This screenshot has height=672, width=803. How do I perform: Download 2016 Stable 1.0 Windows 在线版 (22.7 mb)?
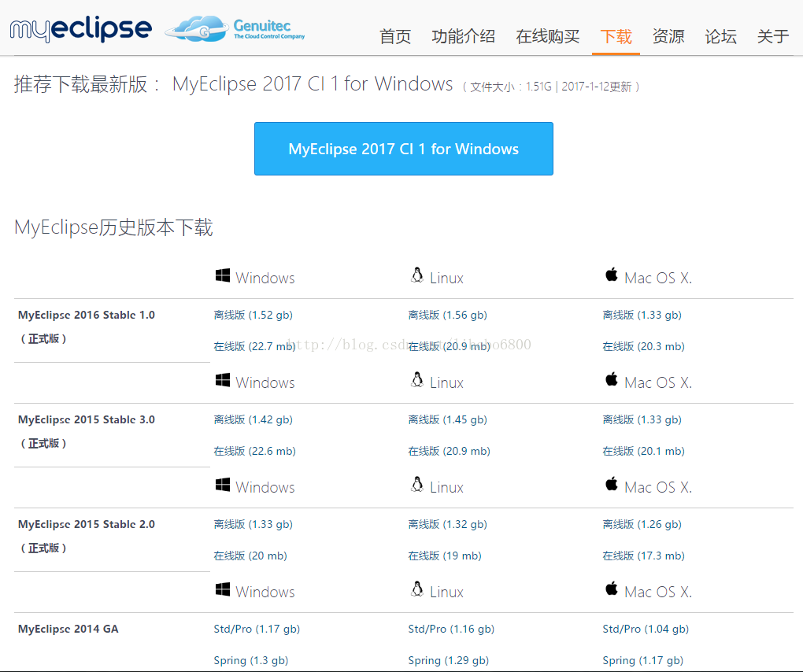coord(254,346)
